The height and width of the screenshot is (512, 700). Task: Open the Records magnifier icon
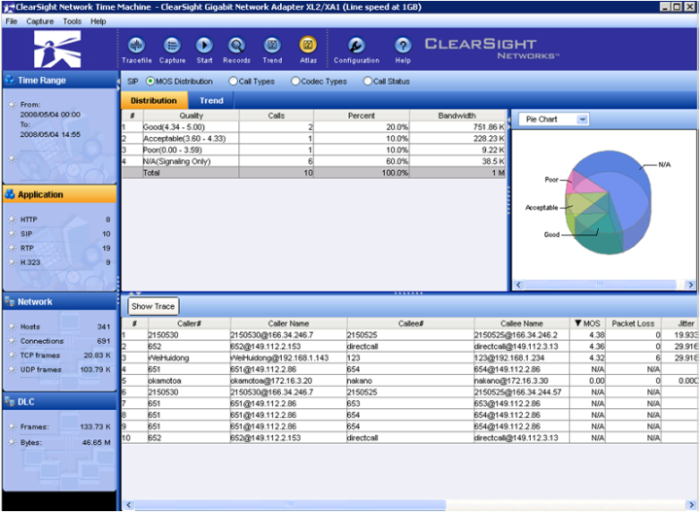(x=236, y=45)
